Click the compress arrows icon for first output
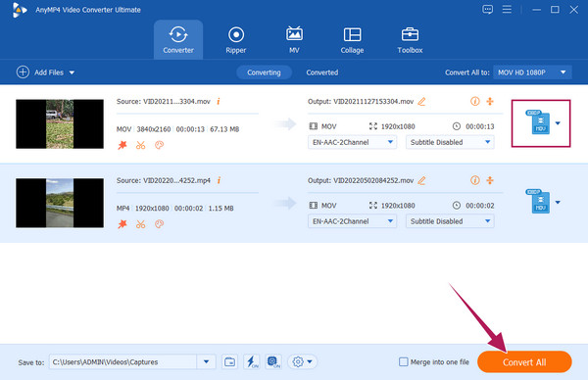The height and width of the screenshot is (380, 588). point(490,101)
